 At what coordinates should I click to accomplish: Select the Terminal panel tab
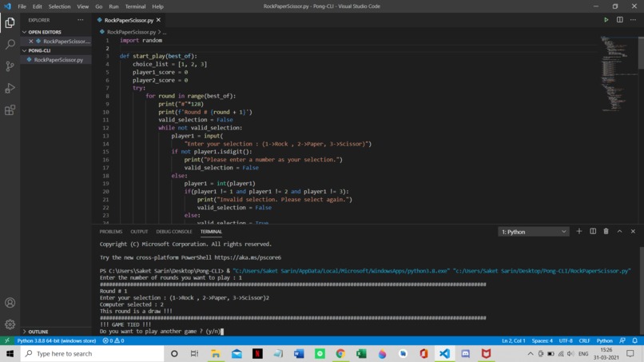coord(211,231)
